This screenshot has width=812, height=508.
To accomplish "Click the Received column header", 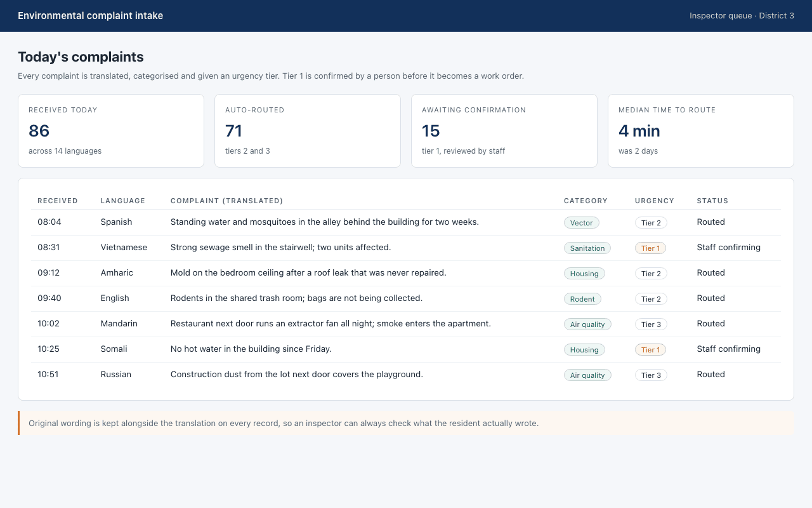I will tap(58, 201).
